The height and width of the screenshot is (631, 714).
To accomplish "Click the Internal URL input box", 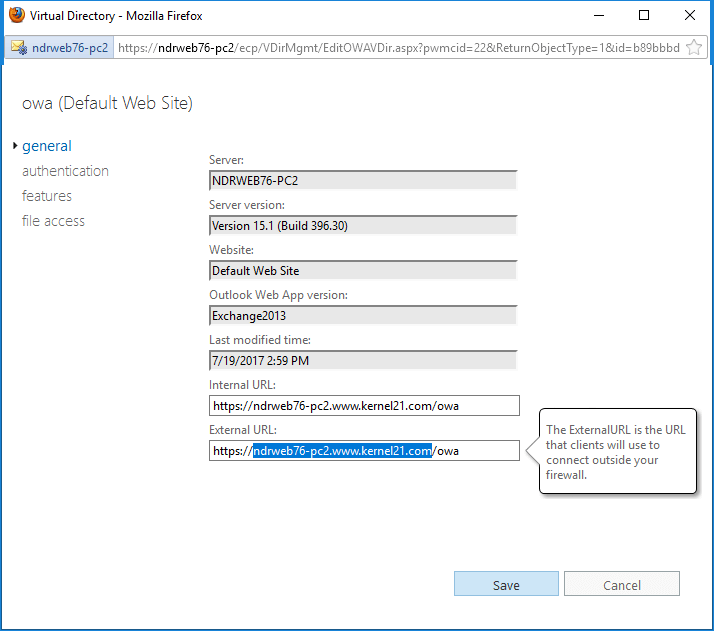I will click(x=364, y=406).
